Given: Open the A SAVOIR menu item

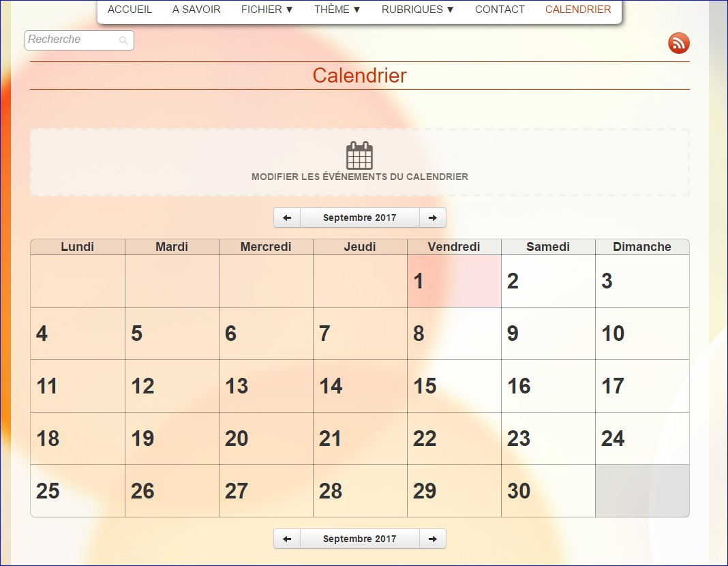Looking at the screenshot, I should pyautogui.click(x=196, y=10).
